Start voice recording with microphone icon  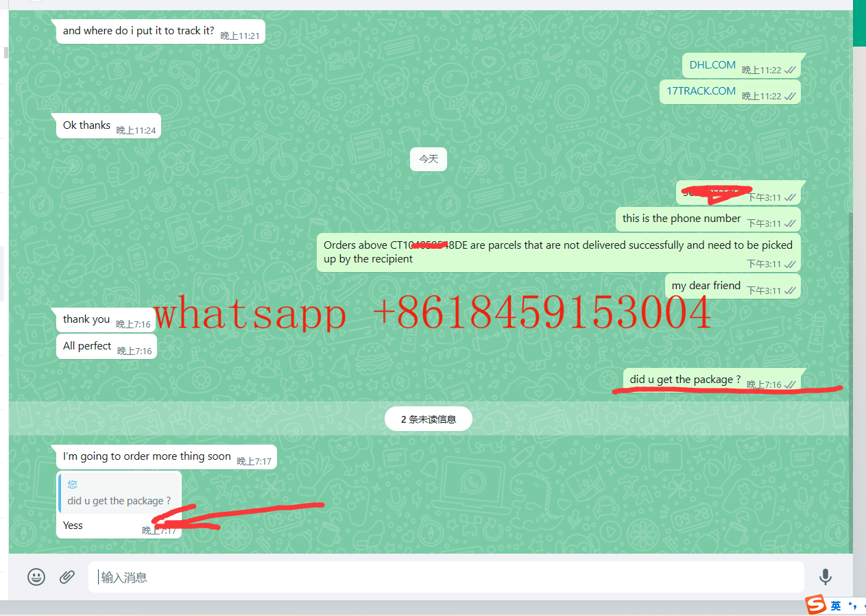coord(826,577)
